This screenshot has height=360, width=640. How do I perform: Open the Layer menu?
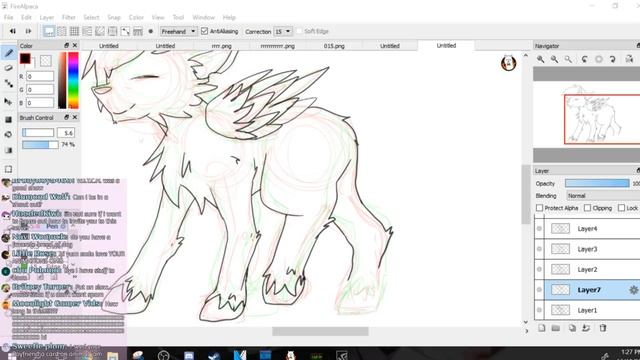(47, 18)
